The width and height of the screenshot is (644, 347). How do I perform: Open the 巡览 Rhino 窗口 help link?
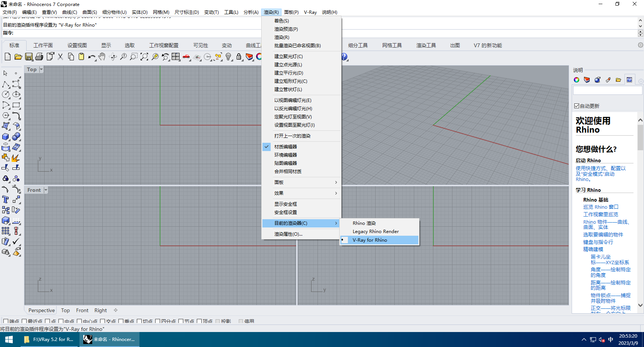click(601, 206)
